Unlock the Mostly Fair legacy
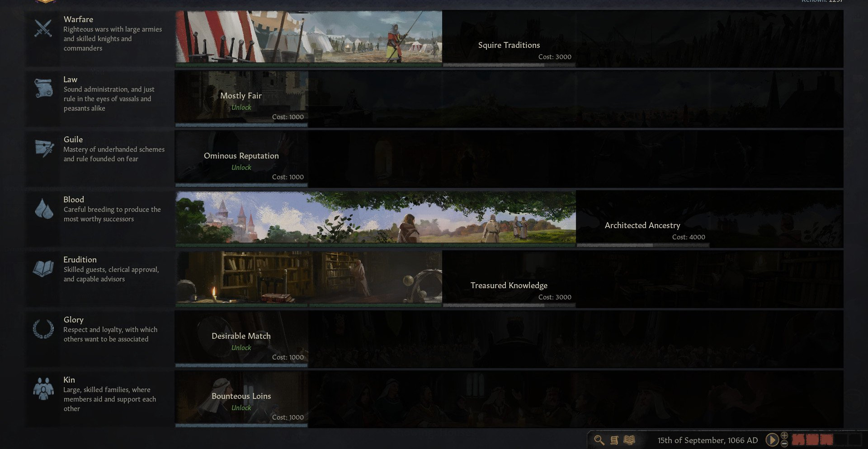868x449 pixels. (x=241, y=107)
